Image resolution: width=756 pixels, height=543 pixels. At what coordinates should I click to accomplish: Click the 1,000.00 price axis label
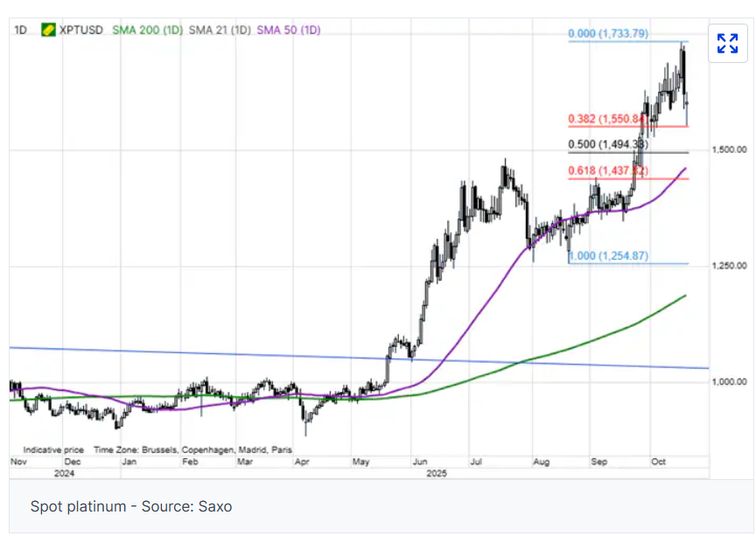pyautogui.click(x=728, y=381)
